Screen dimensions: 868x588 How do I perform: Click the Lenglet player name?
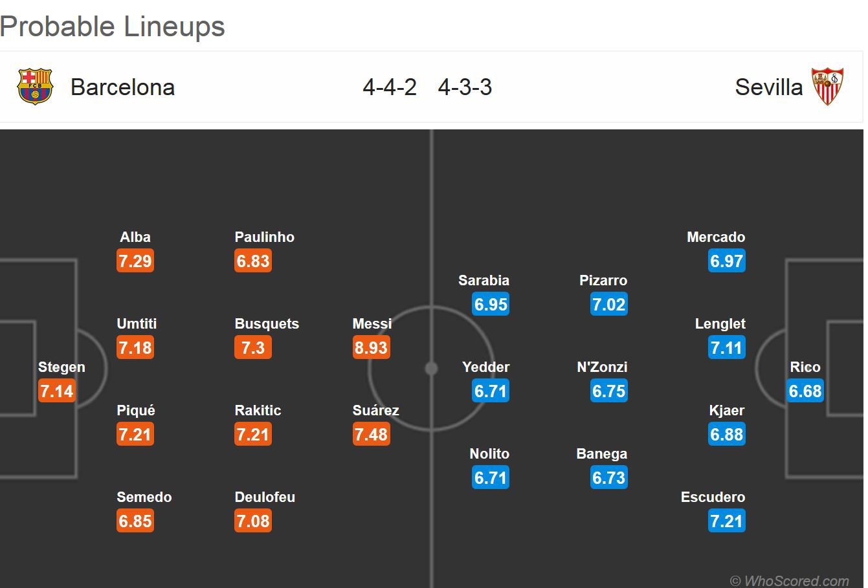tap(720, 323)
